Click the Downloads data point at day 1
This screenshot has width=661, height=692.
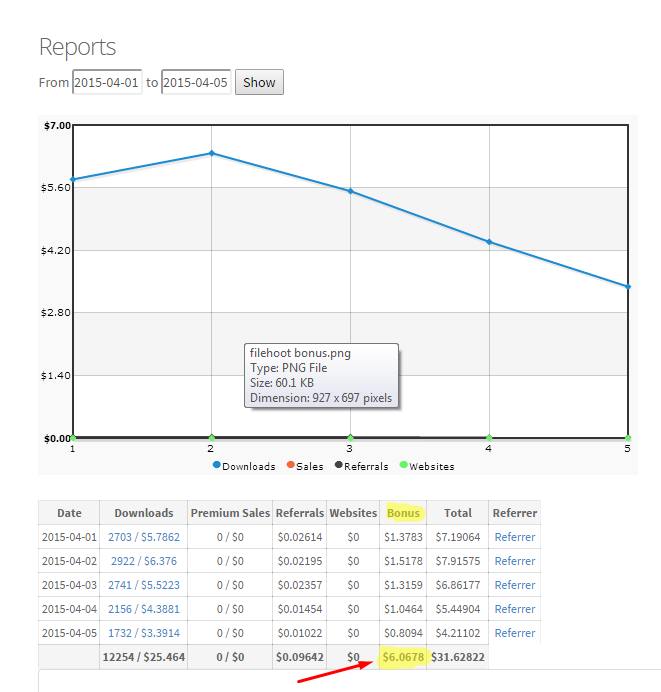[x=73, y=179]
